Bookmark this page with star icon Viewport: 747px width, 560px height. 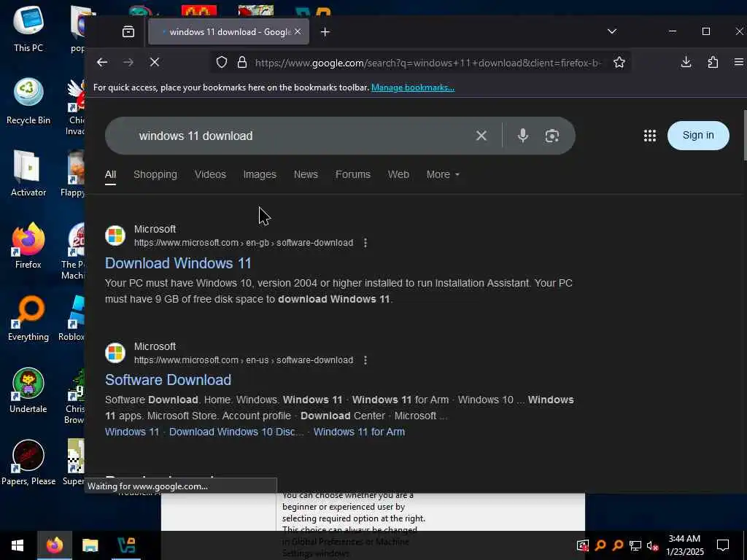pos(619,63)
